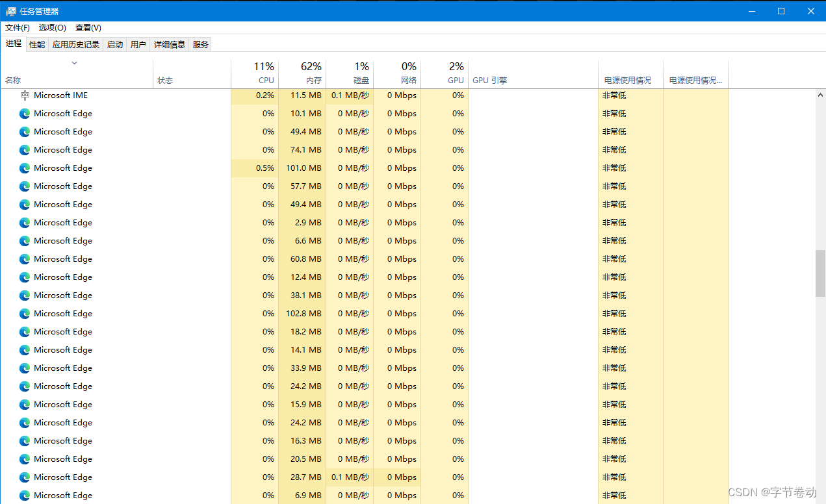Click the 102.8 MB memory value

pyautogui.click(x=303, y=314)
